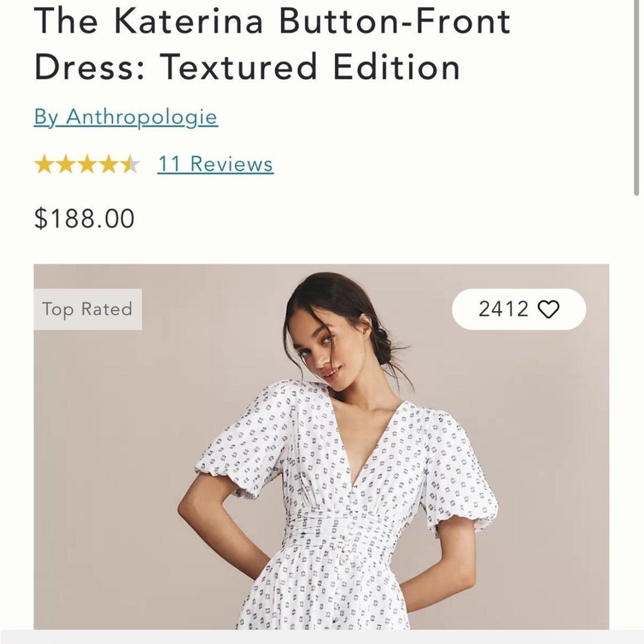The height and width of the screenshot is (644, 644).
Task: Click the fifth, partially filled star
Action: point(130,164)
